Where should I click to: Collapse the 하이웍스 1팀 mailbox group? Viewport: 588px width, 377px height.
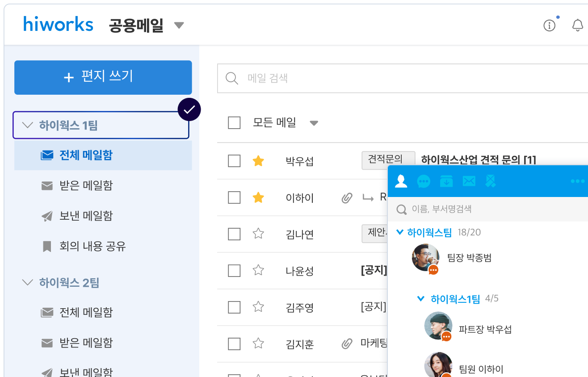(x=28, y=125)
